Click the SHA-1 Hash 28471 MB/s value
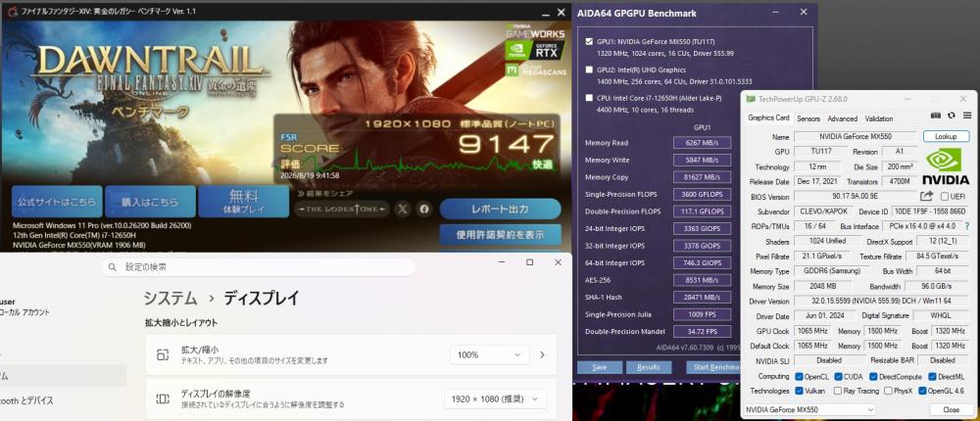This screenshot has height=421, width=980. tap(702, 298)
